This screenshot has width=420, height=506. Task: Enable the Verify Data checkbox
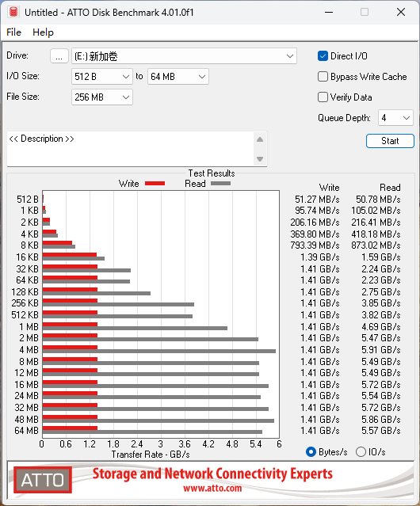click(323, 97)
